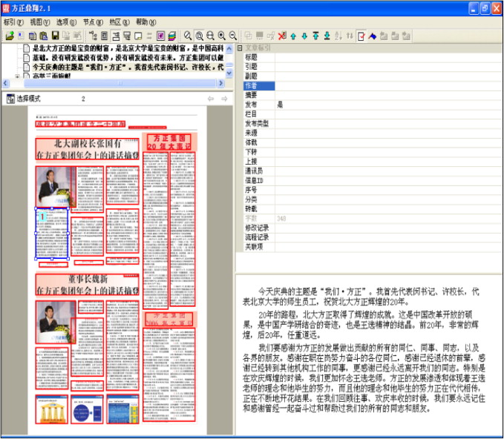This screenshot has width=504, height=439.
Task: Click the open file folder toolbar icon
Action: [10, 36]
